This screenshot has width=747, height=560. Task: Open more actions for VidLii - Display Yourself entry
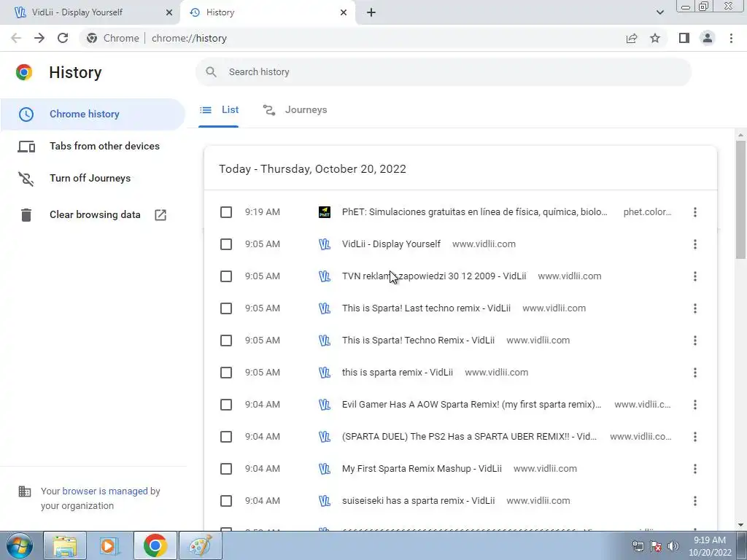(x=695, y=244)
